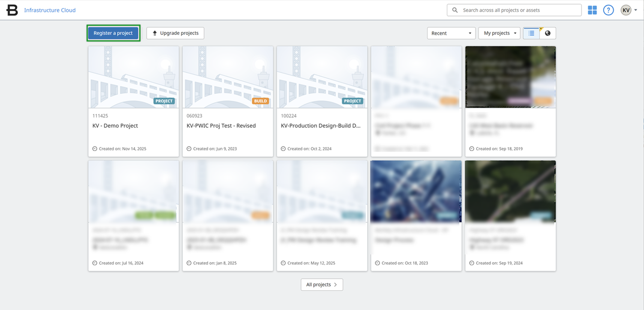The height and width of the screenshot is (310, 644).
Task: Open project thumbnail dated Jul 16, 2024
Action: [134, 191]
